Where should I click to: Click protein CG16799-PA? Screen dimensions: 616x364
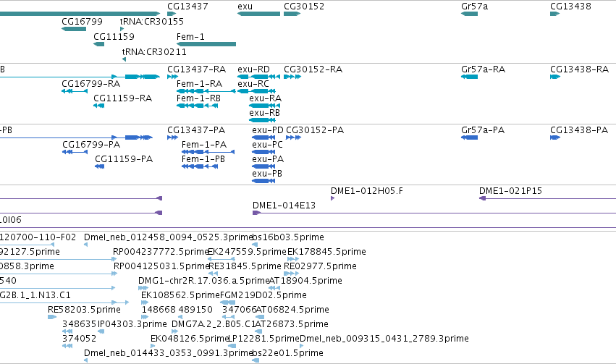(x=91, y=145)
